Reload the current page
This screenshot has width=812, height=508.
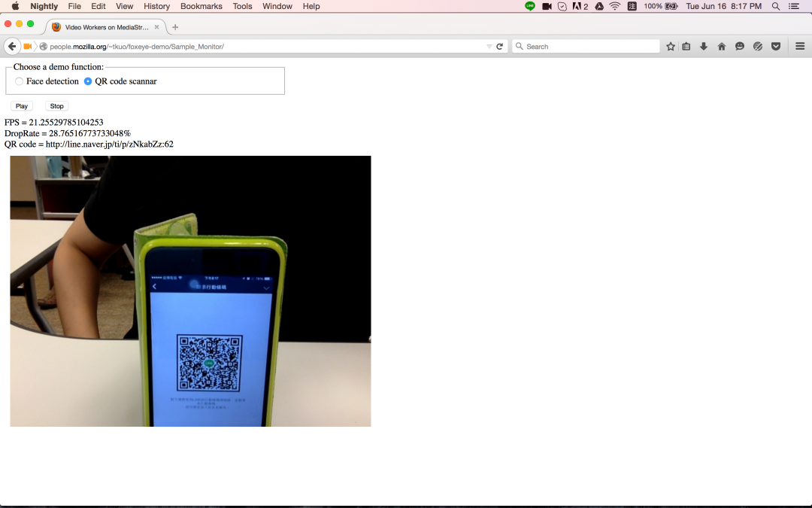tap(500, 47)
